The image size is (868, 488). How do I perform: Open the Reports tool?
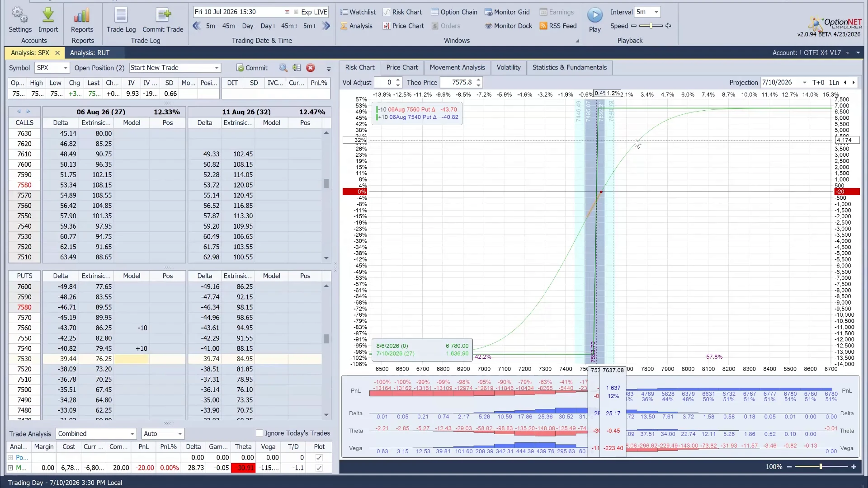tap(82, 20)
